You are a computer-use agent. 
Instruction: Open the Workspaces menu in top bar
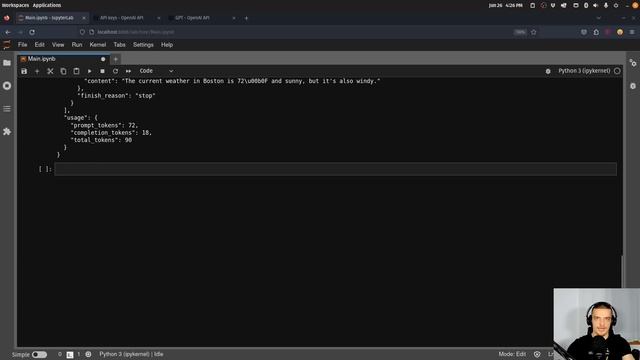click(15, 5)
